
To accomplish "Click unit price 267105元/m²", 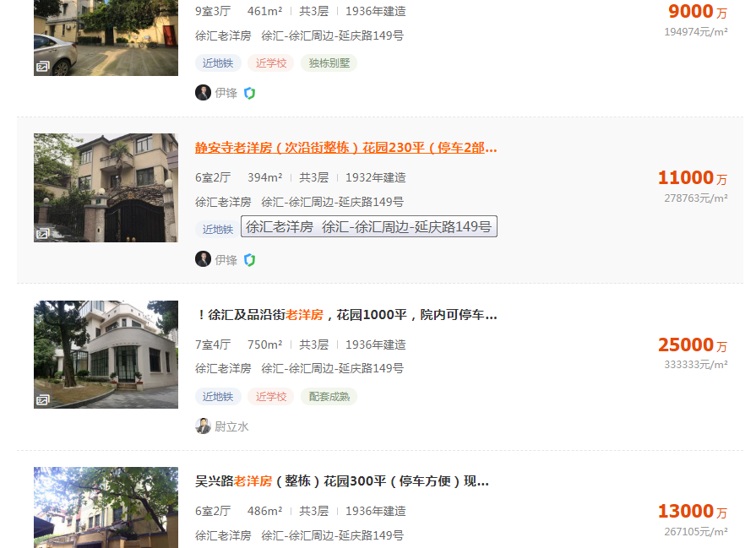I will tap(696, 532).
